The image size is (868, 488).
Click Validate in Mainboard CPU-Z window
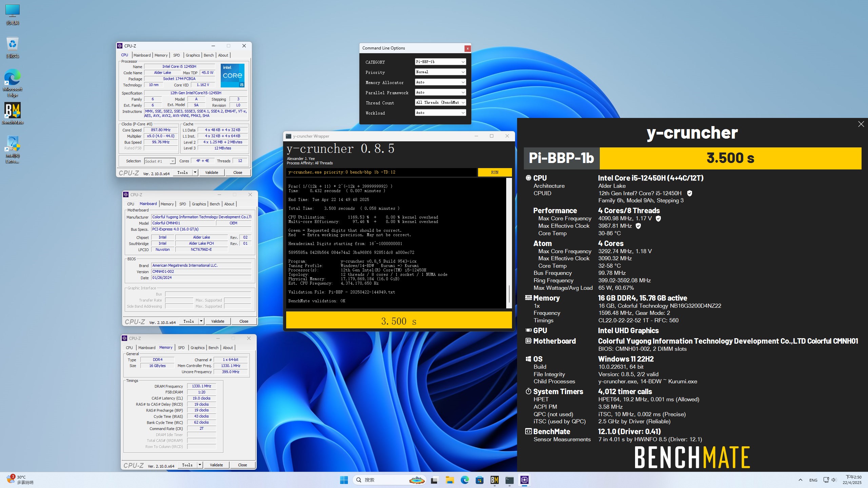click(218, 321)
